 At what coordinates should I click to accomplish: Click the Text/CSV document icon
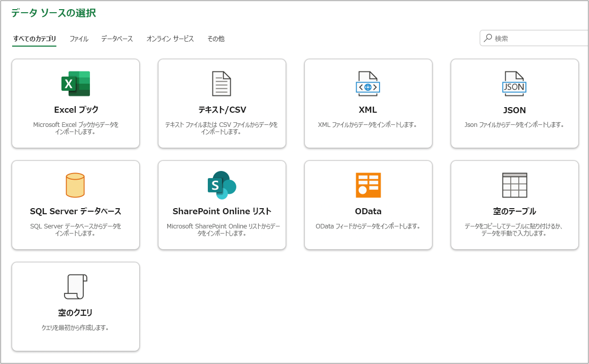tap(222, 83)
